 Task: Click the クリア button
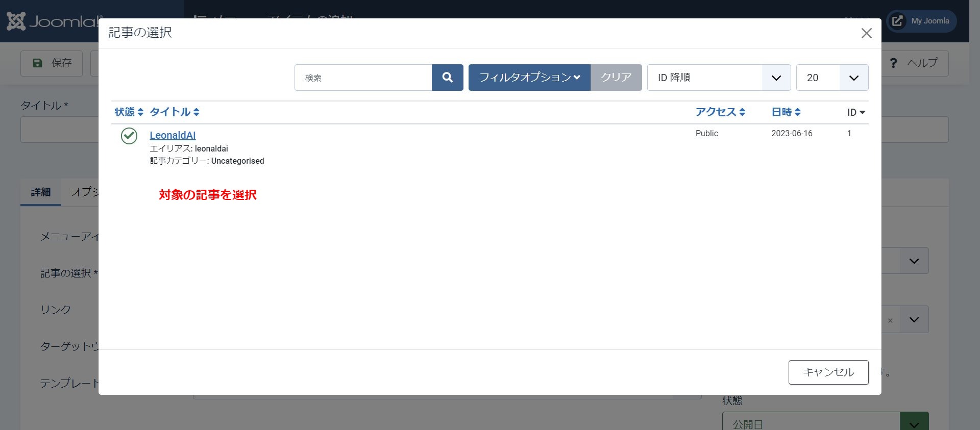616,78
